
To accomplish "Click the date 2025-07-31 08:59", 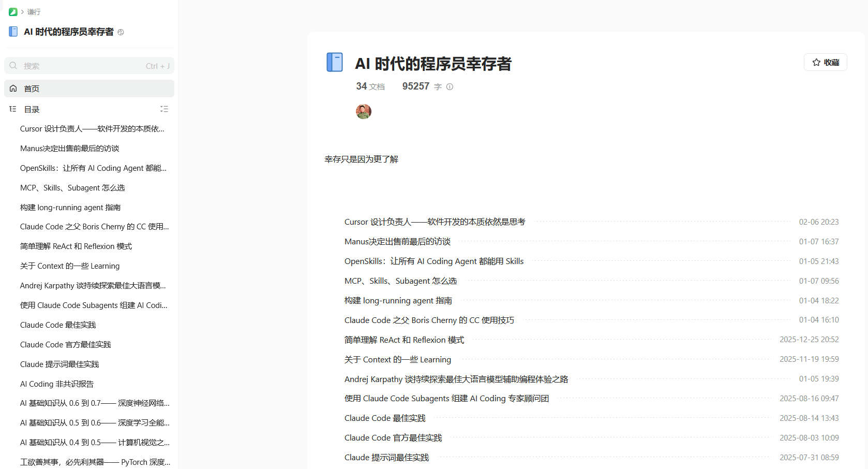I will point(809,458).
